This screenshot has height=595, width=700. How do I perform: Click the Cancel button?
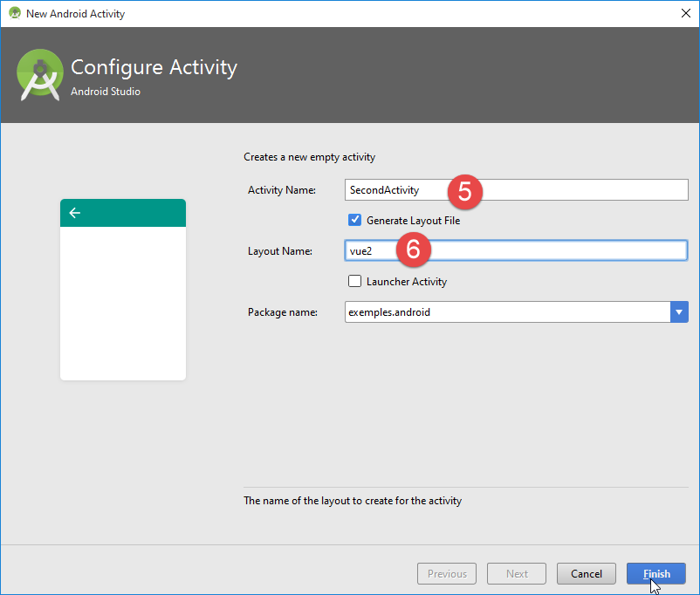[587, 573]
